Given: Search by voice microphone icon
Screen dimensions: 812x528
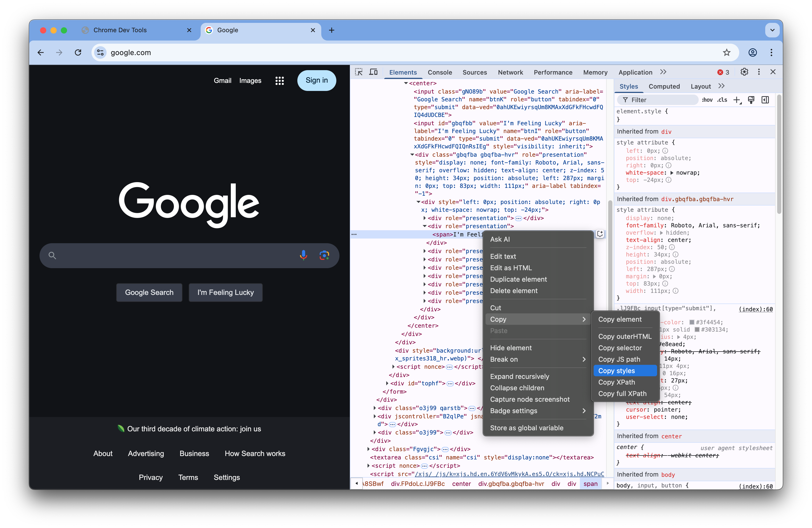Looking at the screenshot, I should click(303, 255).
